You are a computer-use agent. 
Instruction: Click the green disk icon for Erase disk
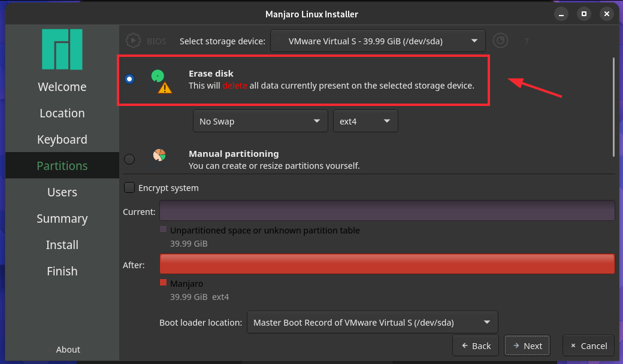[x=159, y=75]
